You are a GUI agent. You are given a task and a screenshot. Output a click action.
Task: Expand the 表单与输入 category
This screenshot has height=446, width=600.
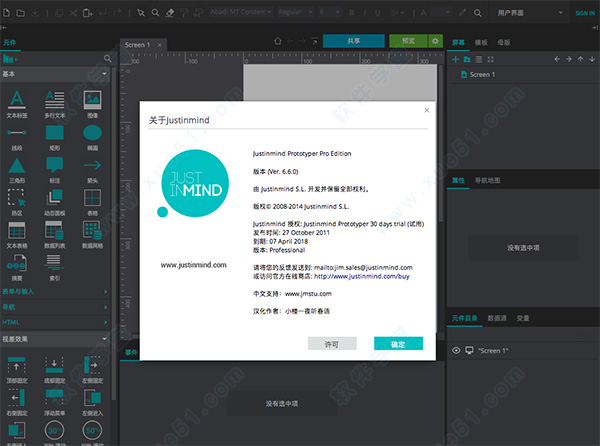tap(55, 291)
